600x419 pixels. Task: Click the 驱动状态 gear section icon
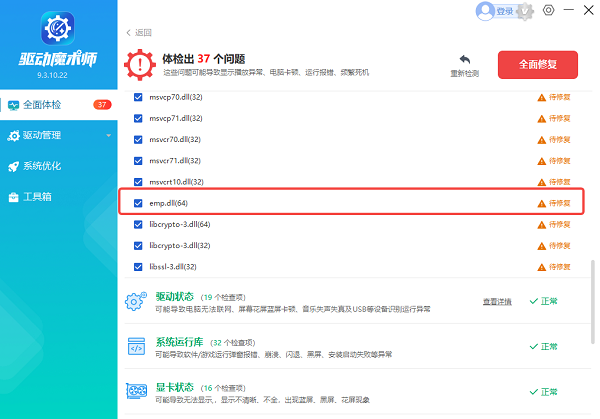pos(136,302)
